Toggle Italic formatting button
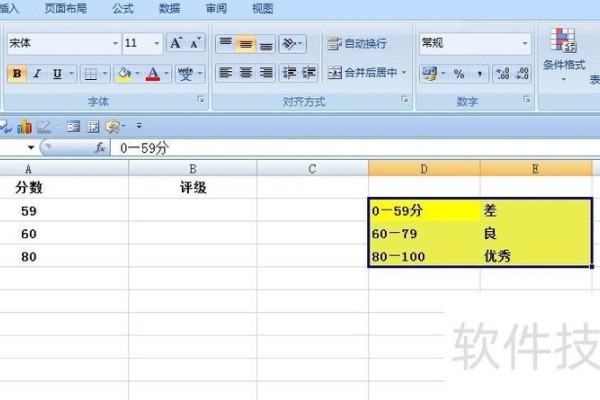Image resolution: width=600 pixels, height=400 pixels. click(x=37, y=73)
